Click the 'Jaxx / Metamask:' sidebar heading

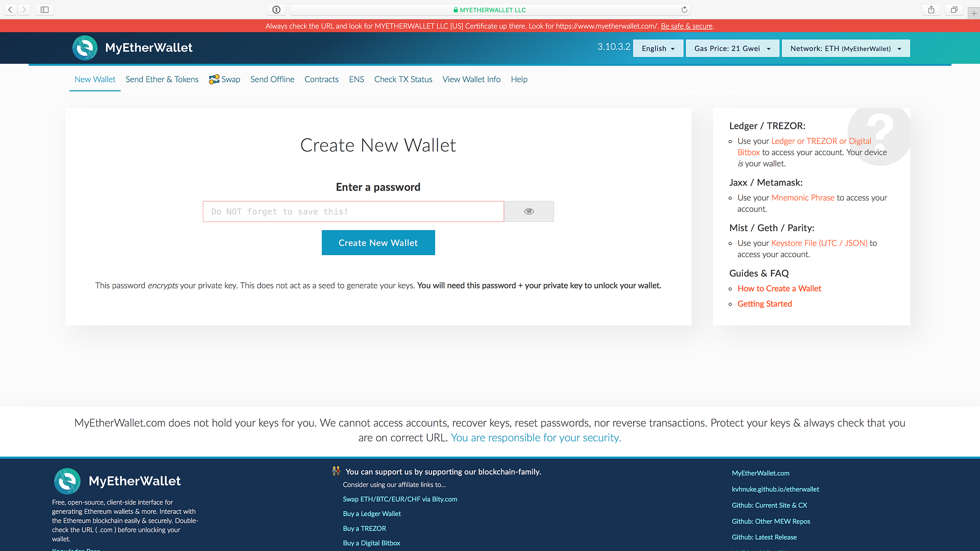766,183
